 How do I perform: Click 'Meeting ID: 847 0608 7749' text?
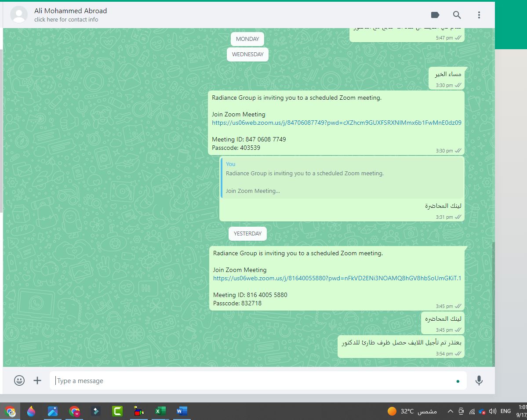point(249,139)
